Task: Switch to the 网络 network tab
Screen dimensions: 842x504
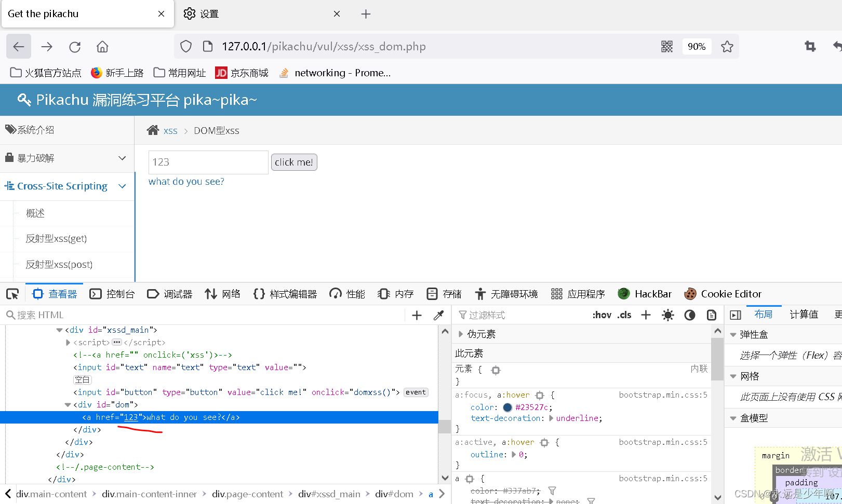Action: click(x=222, y=294)
